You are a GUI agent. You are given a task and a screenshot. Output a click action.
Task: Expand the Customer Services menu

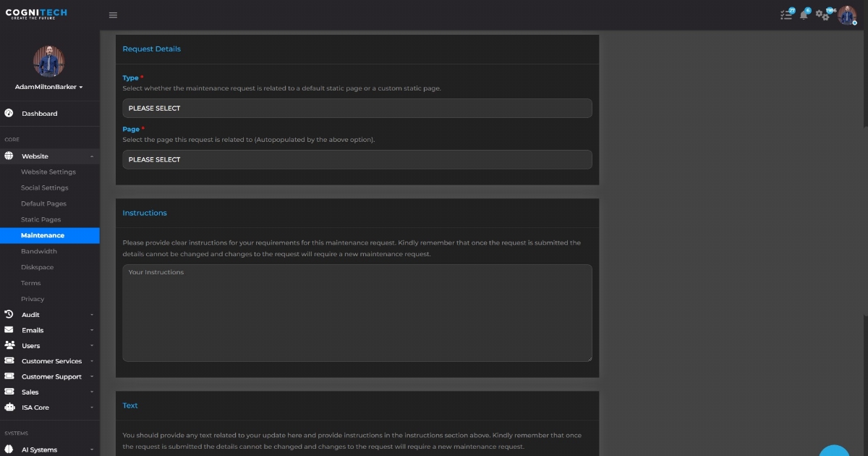[51, 360]
